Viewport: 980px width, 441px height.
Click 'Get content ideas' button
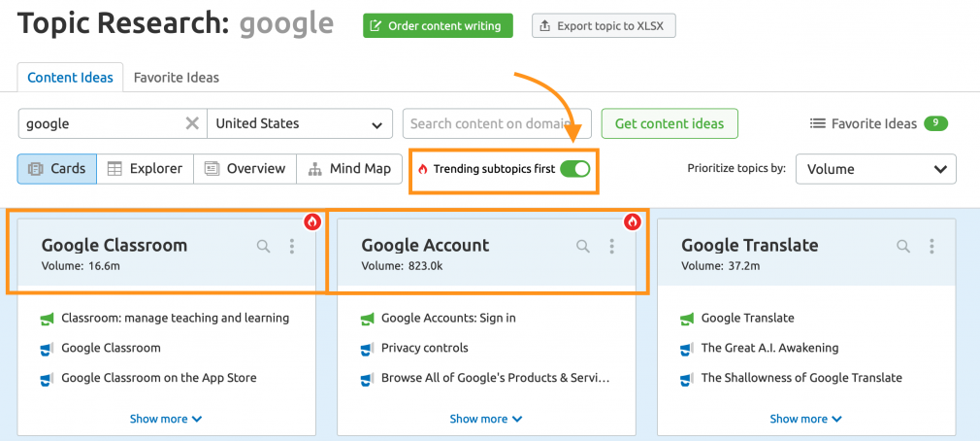click(x=670, y=124)
